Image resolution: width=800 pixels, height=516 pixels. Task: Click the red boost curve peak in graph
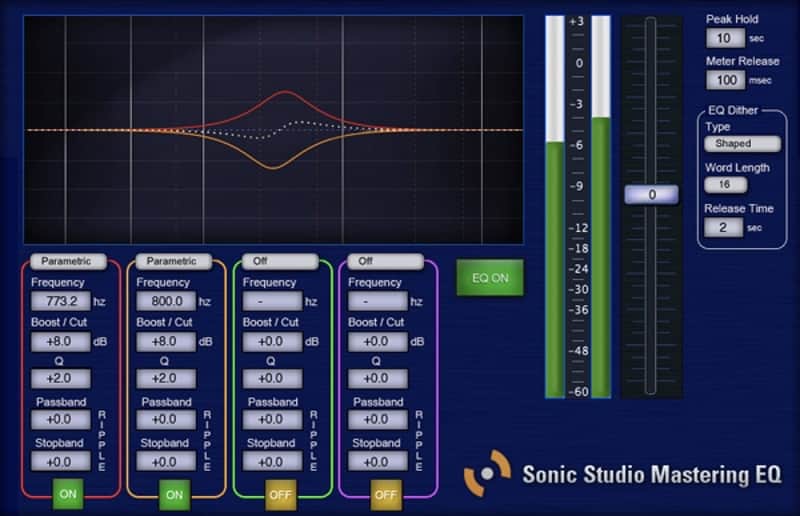285,92
